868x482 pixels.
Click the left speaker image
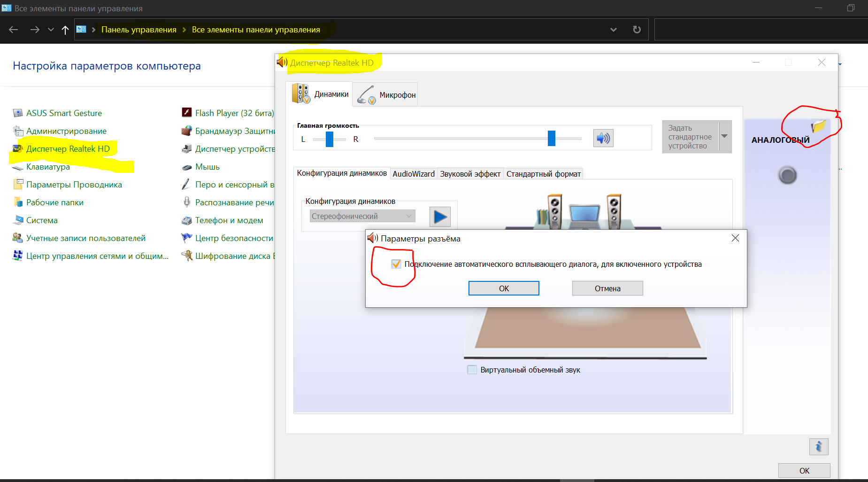[554, 211]
